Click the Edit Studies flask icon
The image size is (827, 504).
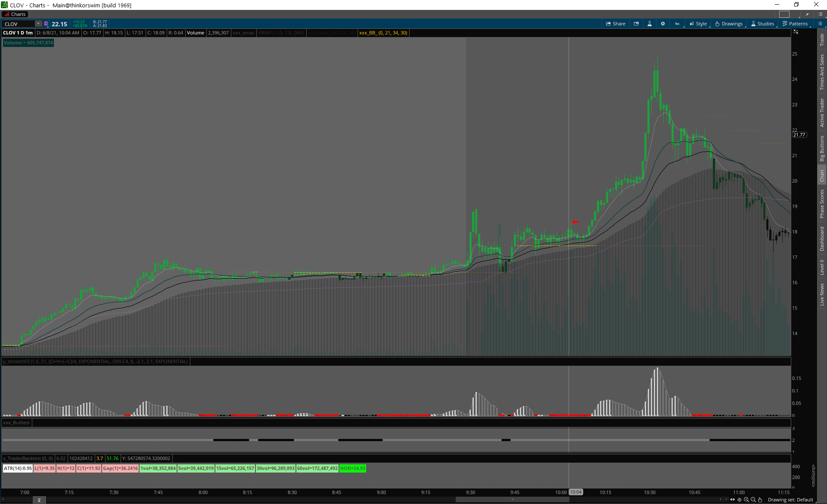point(650,24)
